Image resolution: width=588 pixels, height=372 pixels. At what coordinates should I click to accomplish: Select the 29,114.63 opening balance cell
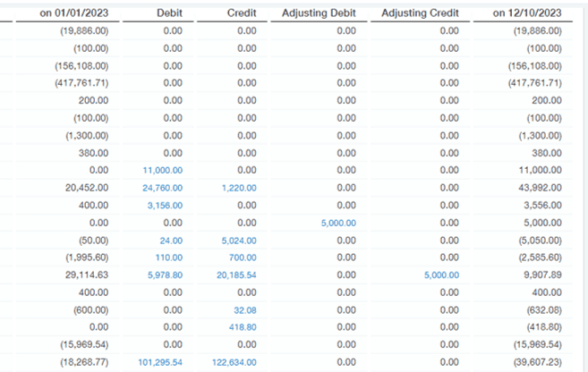click(87, 275)
